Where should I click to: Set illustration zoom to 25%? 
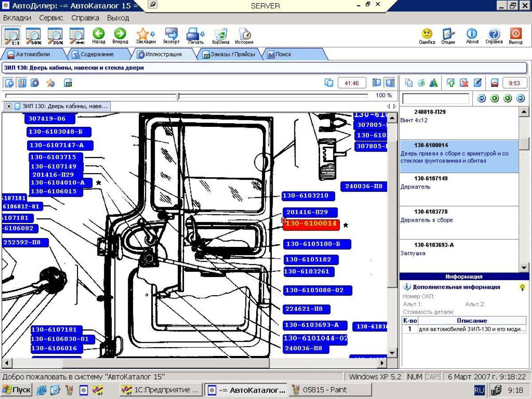55,36
